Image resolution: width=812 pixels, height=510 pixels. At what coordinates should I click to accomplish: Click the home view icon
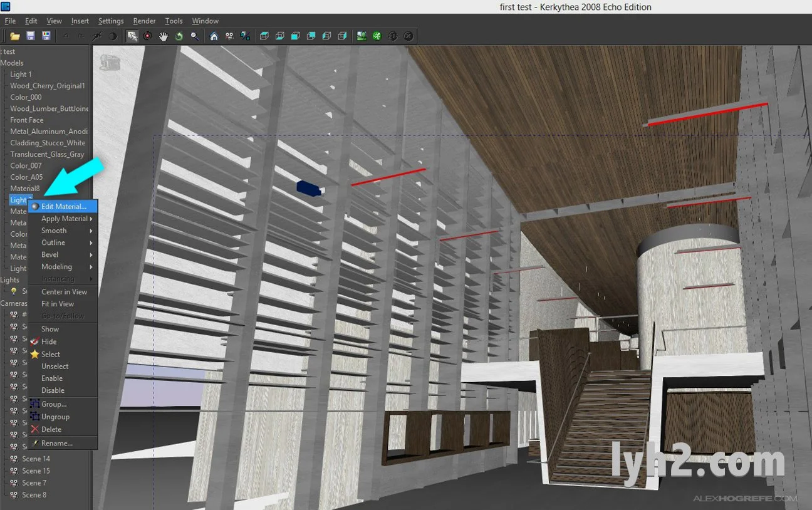click(x=213, y=36)
